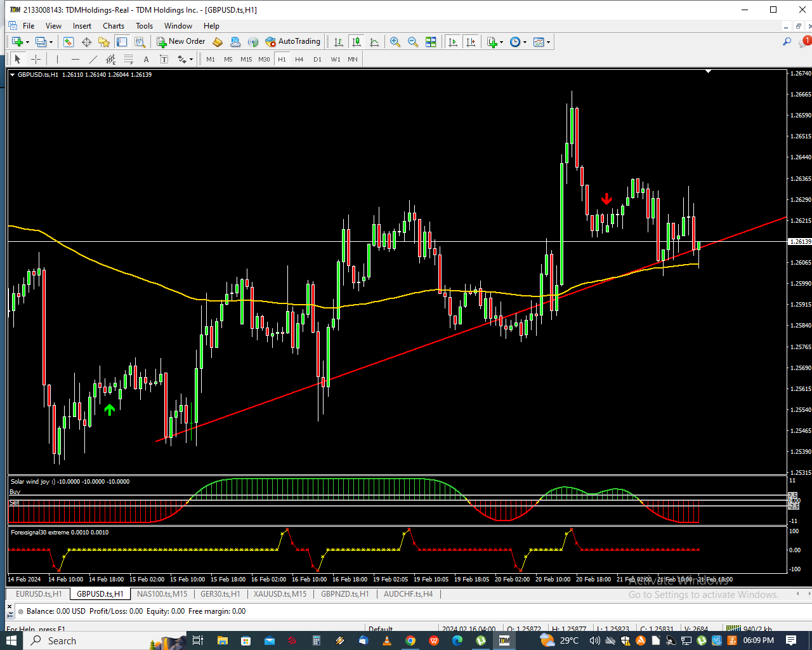The image size is (812, 650).
Task: Toggle the AutoTrading button
Action: coord(293,42)
